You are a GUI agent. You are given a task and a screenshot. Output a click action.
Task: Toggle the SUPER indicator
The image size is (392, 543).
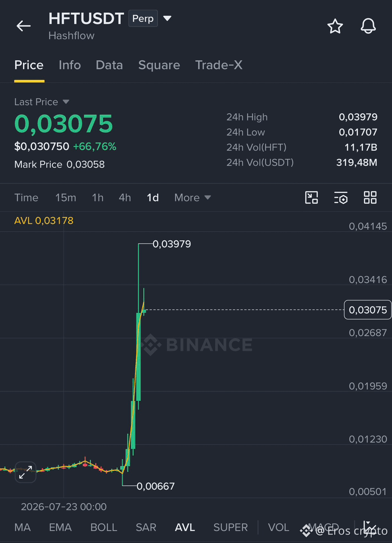point(231,527)
